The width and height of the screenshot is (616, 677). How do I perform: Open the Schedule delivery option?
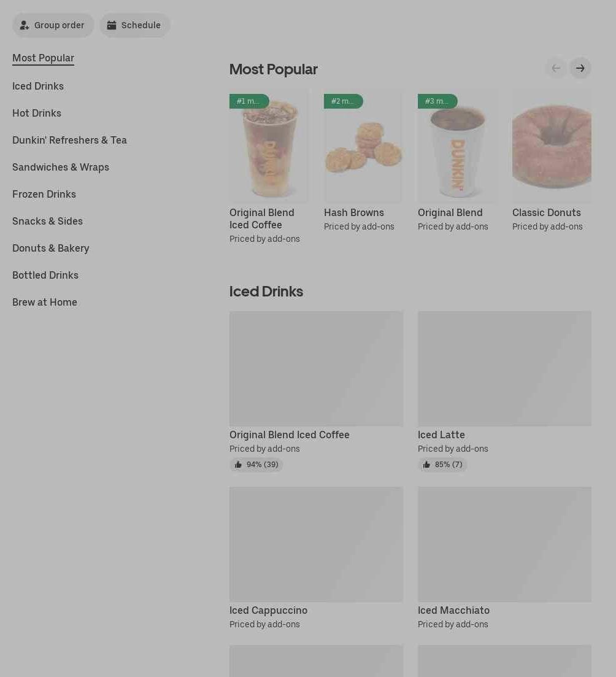(135, 25)
